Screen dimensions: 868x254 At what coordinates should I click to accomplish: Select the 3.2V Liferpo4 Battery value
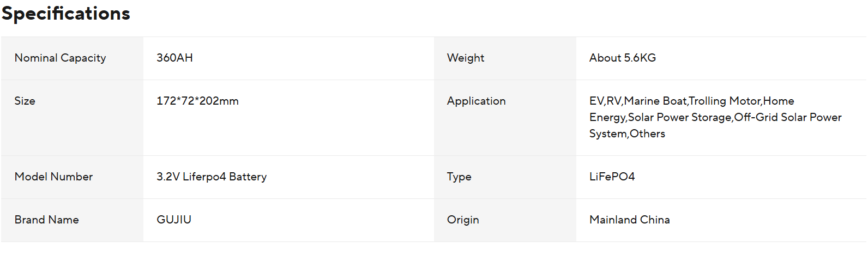click(x=212, y=177)
